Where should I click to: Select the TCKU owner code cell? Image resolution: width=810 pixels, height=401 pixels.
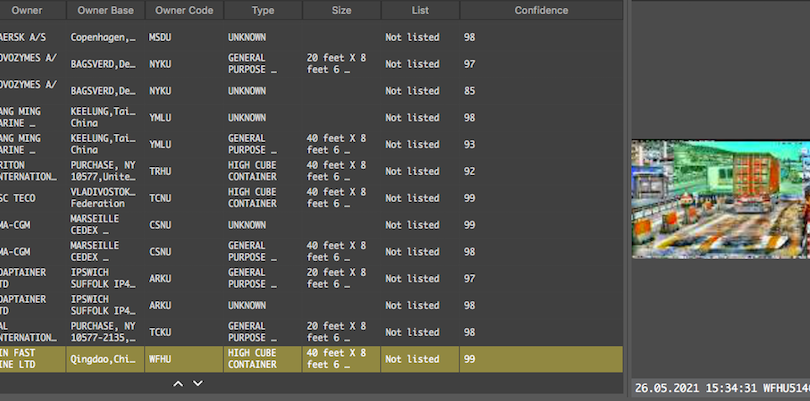[x=184, y=332]
